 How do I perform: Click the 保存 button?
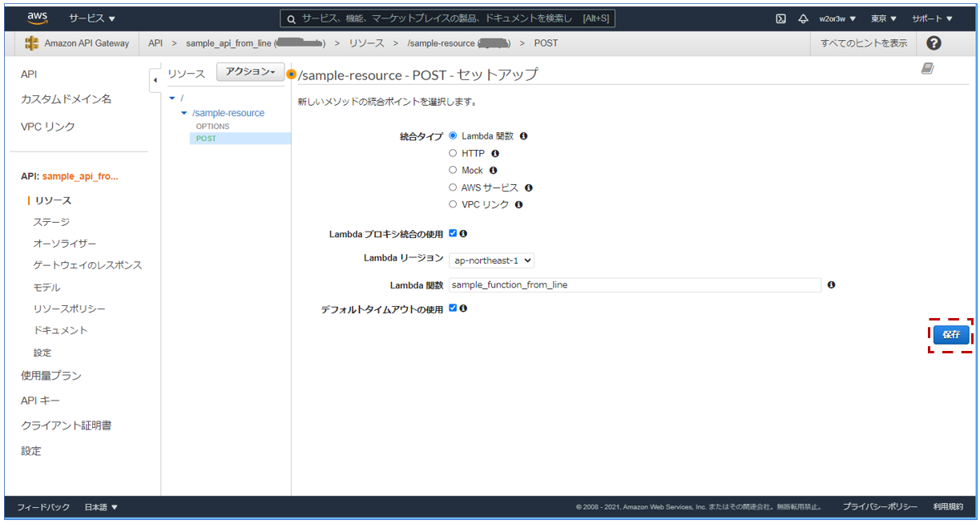coord(950,335)
